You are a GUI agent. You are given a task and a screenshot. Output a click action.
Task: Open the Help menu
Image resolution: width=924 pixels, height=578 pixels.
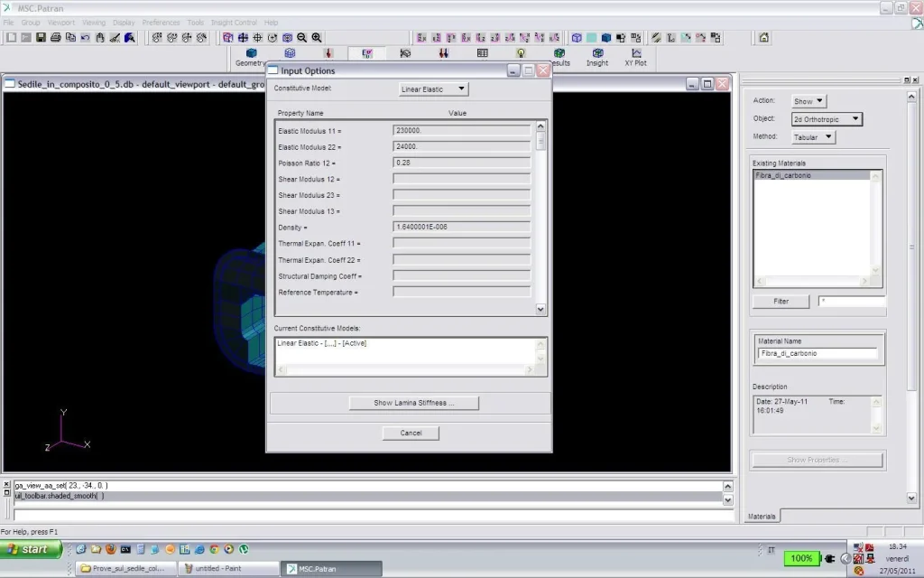[271, 23]
